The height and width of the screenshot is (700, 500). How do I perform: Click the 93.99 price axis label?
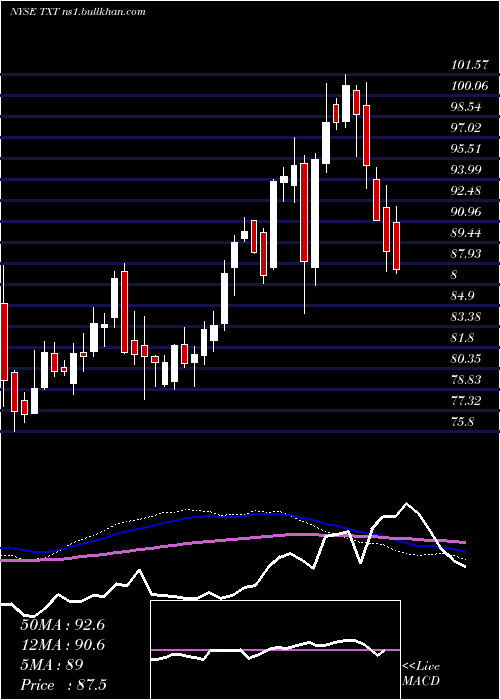[x=466, y=170]
